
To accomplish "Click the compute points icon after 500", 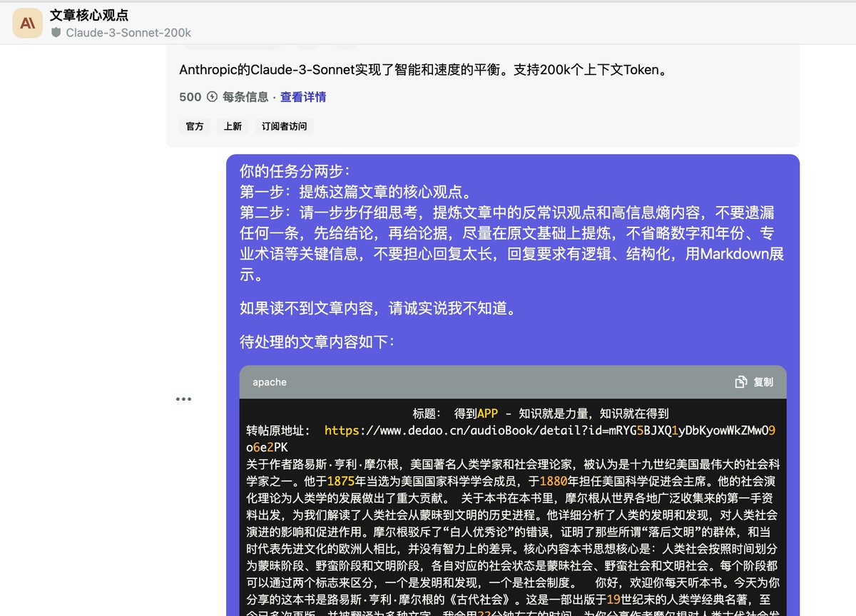I will (x=212, y=97).
